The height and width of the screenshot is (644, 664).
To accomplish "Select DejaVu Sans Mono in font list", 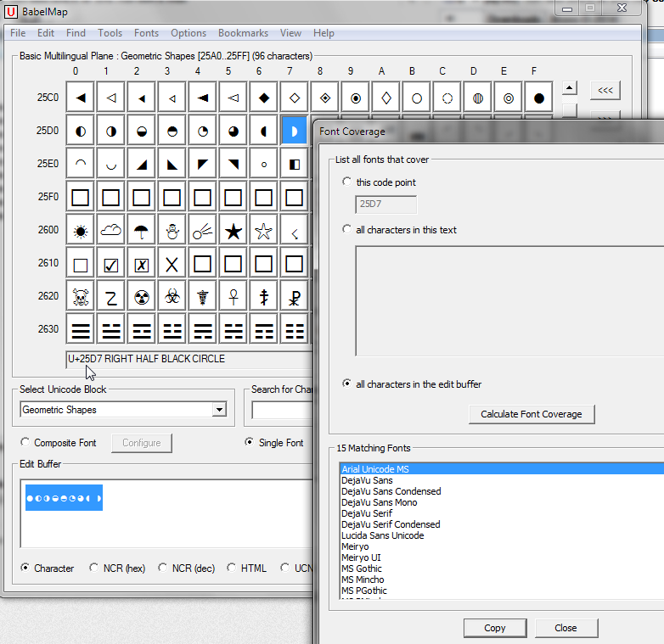I will pyautogui.click(x=502, y=502).
